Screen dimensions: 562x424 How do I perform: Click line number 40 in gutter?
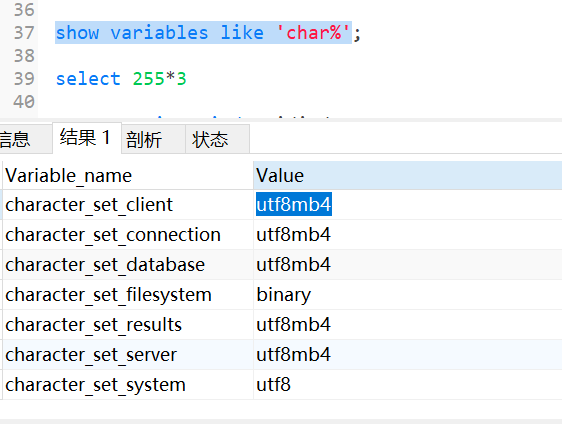coord(24,101)
